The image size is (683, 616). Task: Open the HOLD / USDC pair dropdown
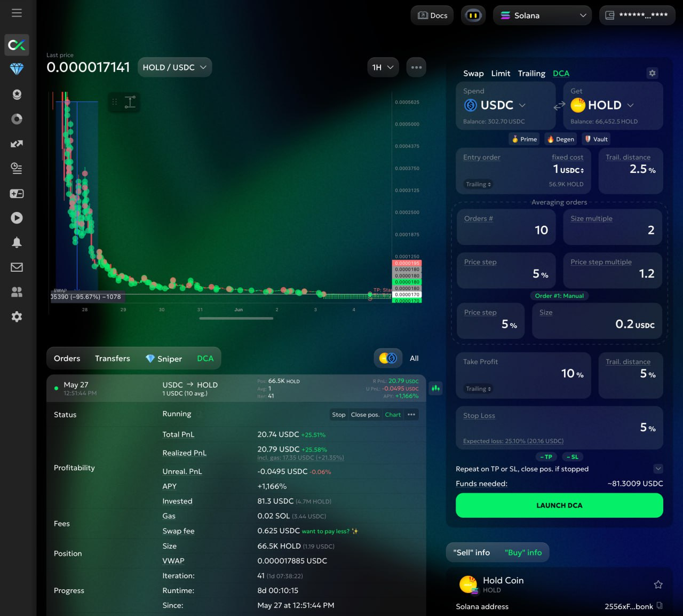[x=174, y=67]
